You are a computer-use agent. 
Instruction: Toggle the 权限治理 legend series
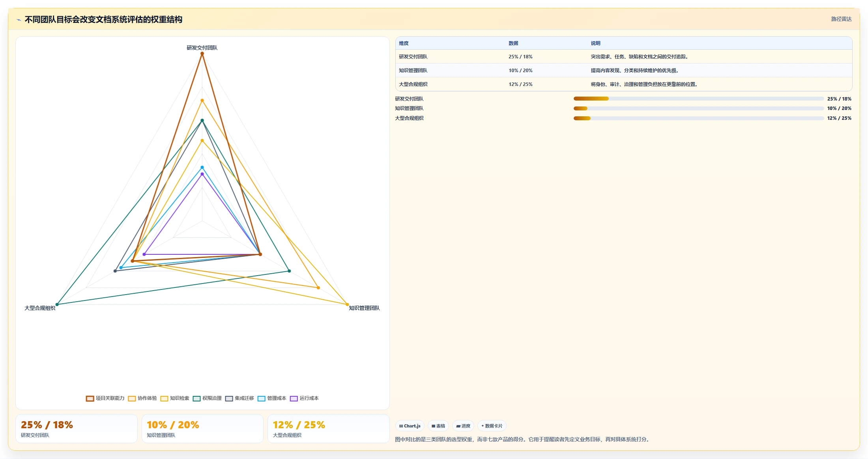(x=207, y=398)
